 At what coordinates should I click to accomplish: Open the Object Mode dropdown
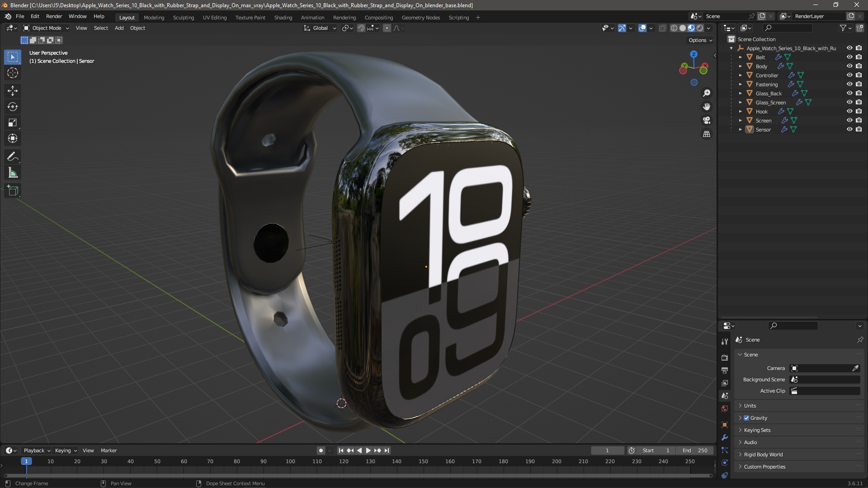coord(46,28)
